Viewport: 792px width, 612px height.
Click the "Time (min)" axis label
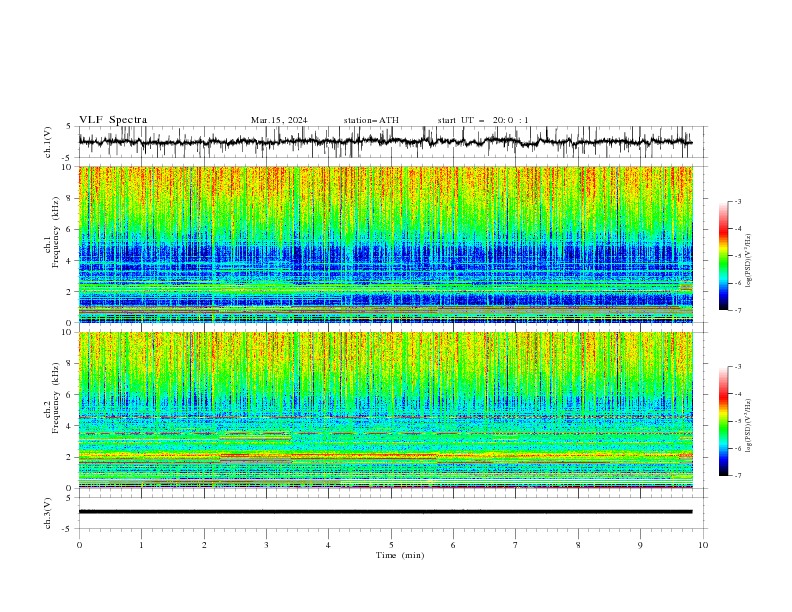point(400,555)
